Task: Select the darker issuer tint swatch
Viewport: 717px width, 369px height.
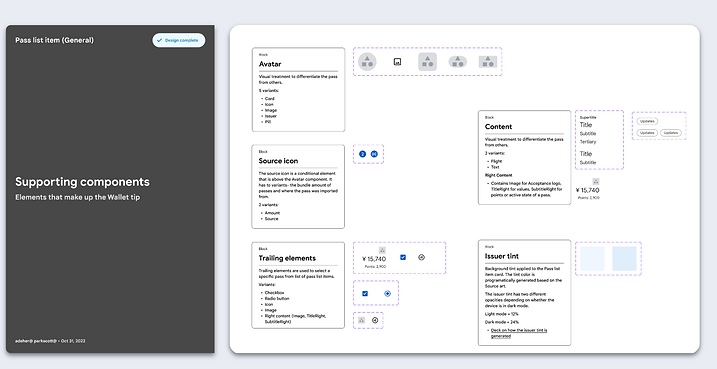Action: (624, 259)
